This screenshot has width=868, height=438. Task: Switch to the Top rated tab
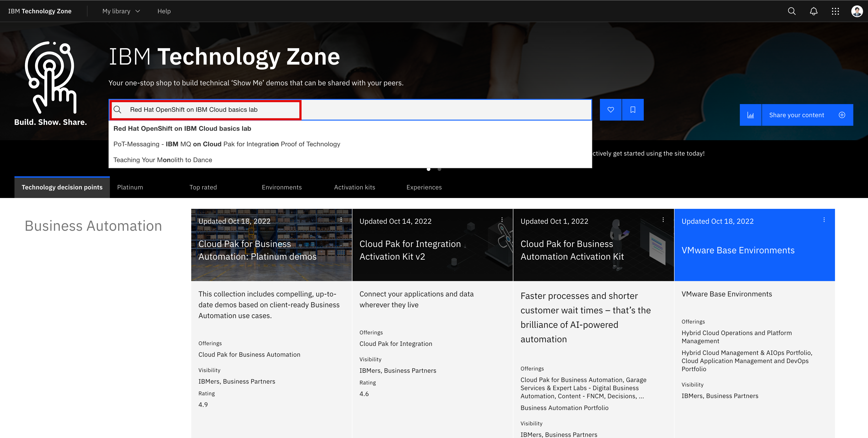click(x=203, y=187)
